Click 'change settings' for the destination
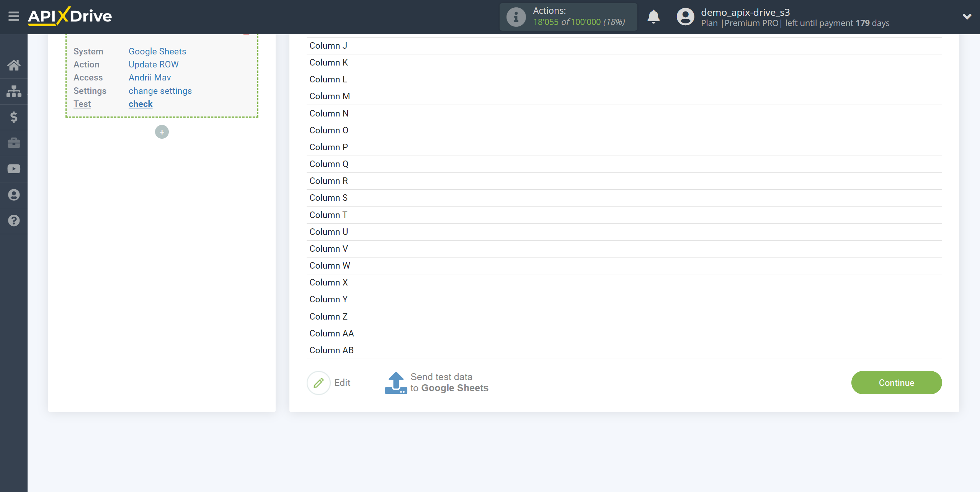This screenshot has height=492, width=980. pos(159,90)
